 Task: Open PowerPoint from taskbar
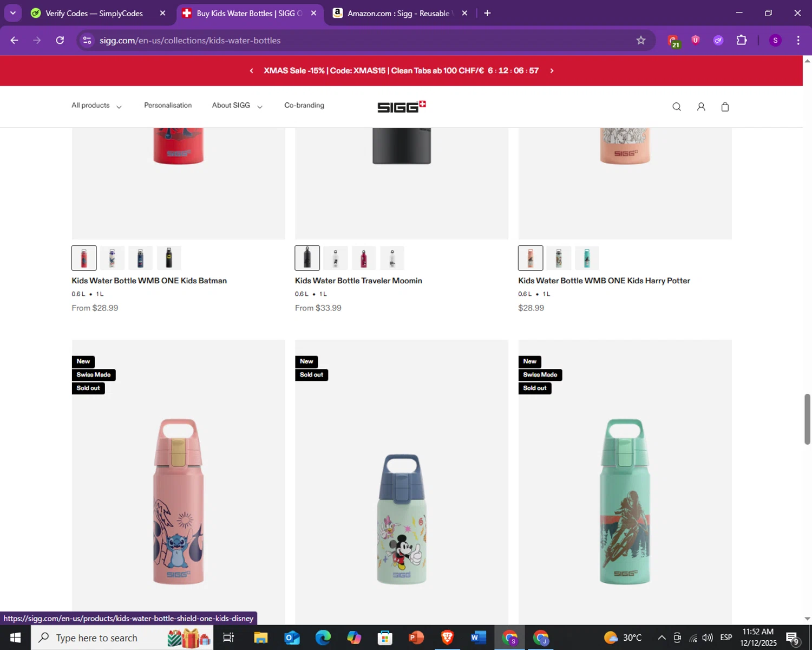coord(416,638)
